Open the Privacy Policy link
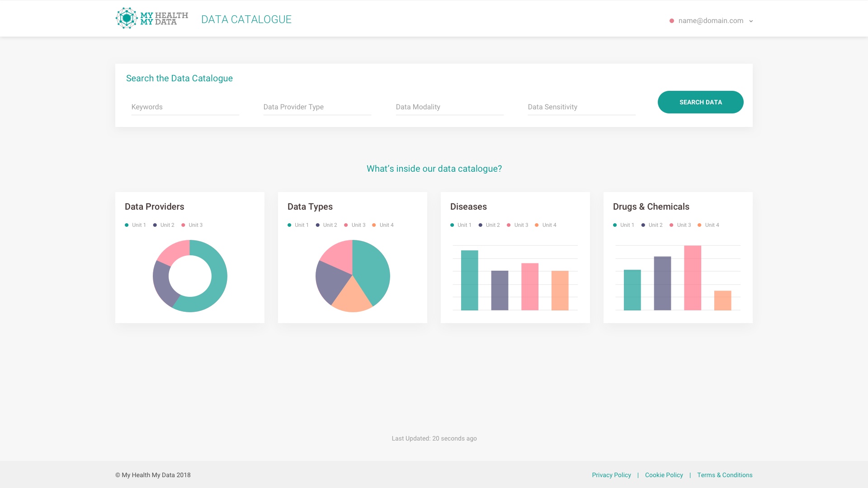868x488 pixels. tap(611, 475)
